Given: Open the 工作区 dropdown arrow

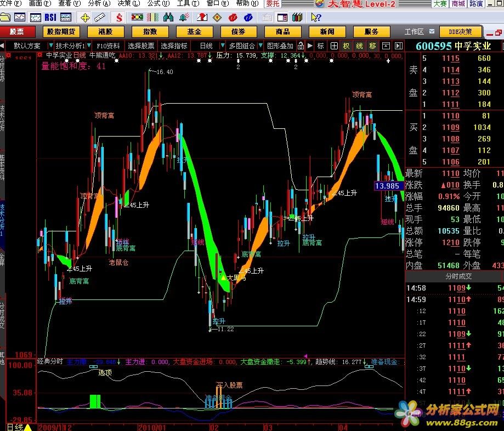Looking at the screenshot, I should [x=432, y=31].
